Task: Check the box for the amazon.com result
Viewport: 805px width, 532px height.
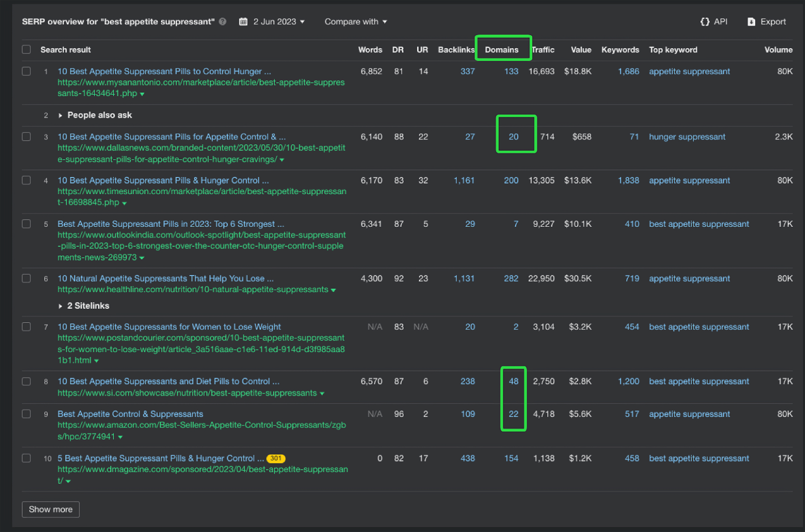Action: point(26,413)
